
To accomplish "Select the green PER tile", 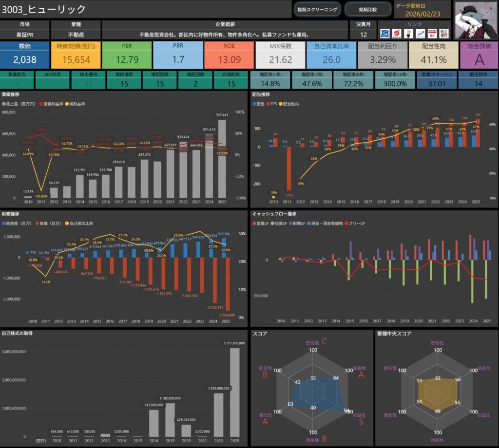I will (x=127, y=55).
